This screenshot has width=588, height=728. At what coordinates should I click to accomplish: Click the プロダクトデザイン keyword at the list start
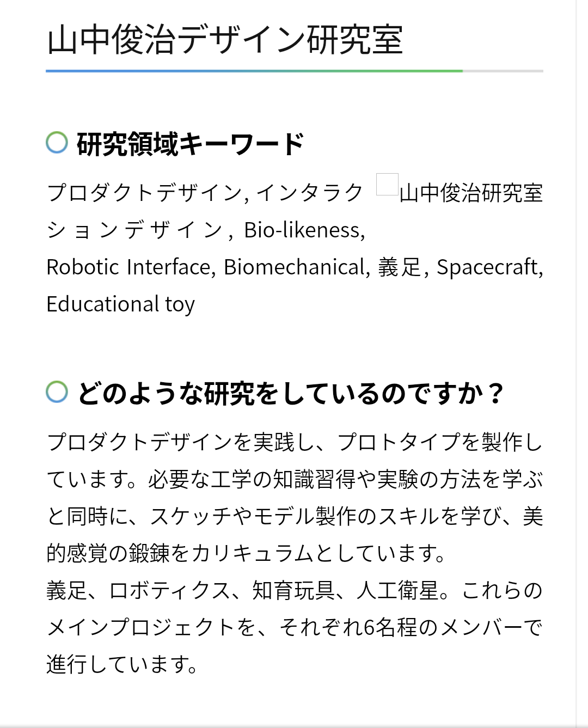[x=145, y=193]
